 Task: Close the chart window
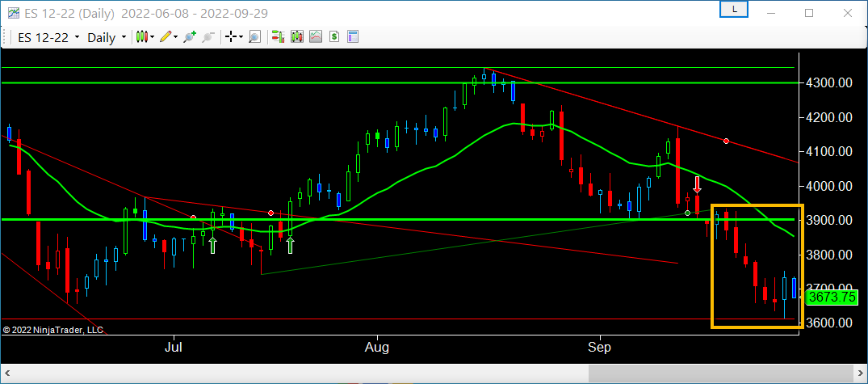pyautogui.click(x=846, y=13)
